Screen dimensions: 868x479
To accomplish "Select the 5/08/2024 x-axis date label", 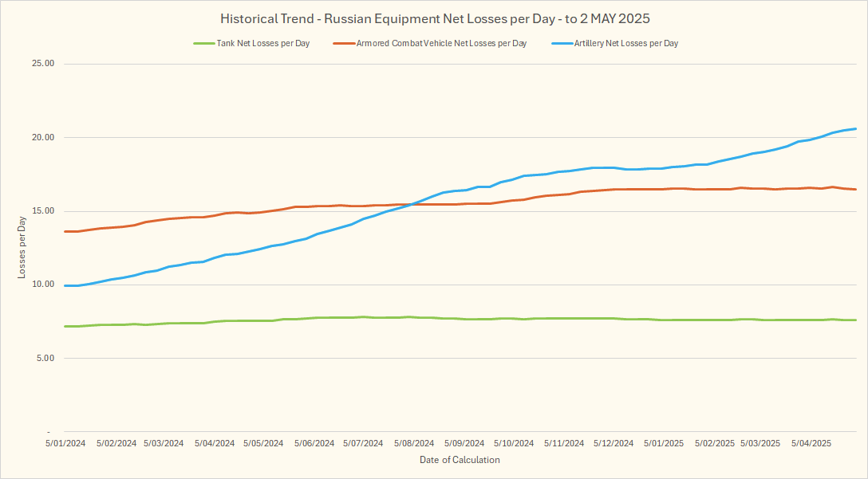I will pos(414,443).
